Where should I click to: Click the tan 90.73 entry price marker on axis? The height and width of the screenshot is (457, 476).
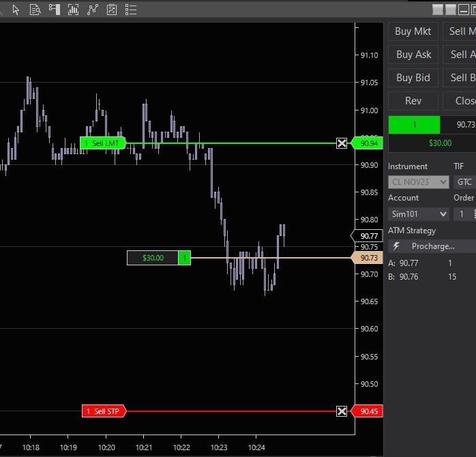click(x=367, y=258)
